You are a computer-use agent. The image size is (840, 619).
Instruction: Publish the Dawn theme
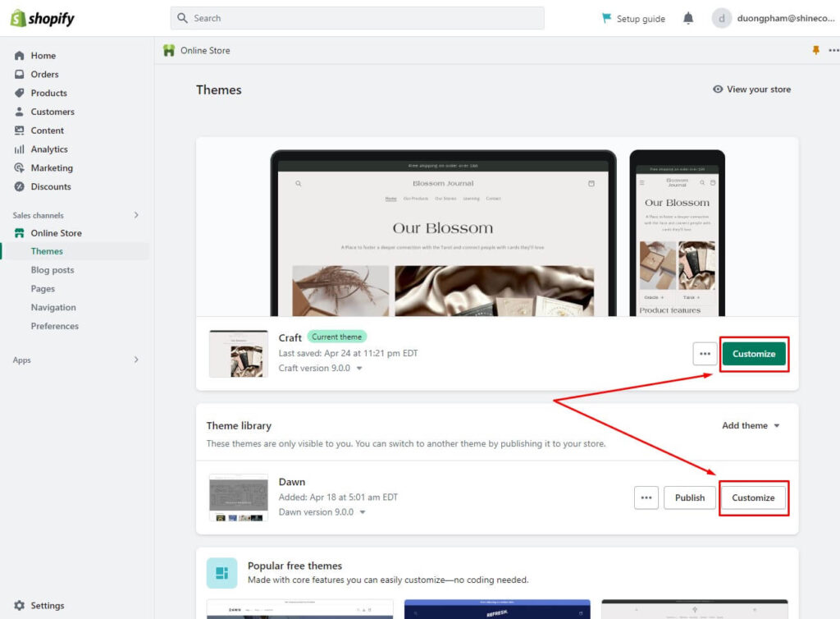click(690, 497)
